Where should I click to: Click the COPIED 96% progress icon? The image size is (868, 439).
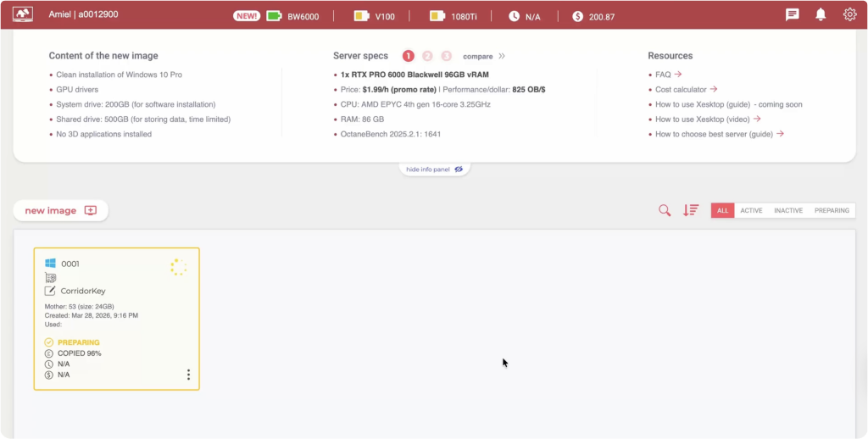48,353
